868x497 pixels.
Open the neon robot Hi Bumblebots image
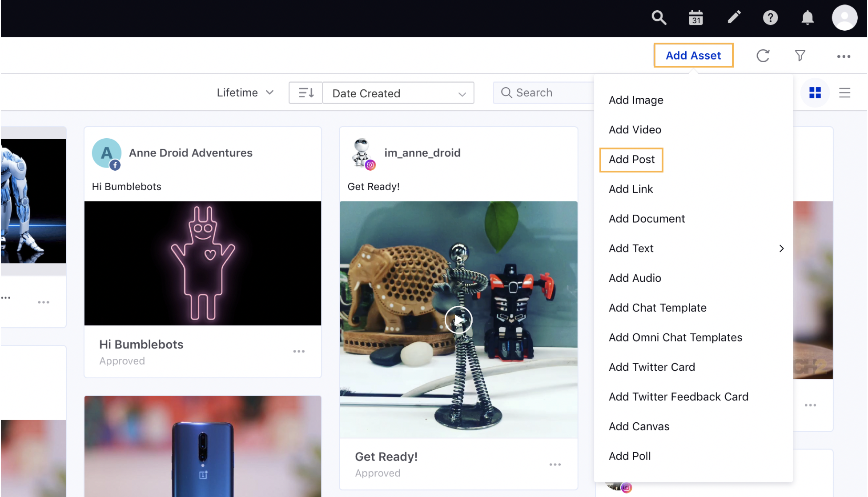coord(203,263)
